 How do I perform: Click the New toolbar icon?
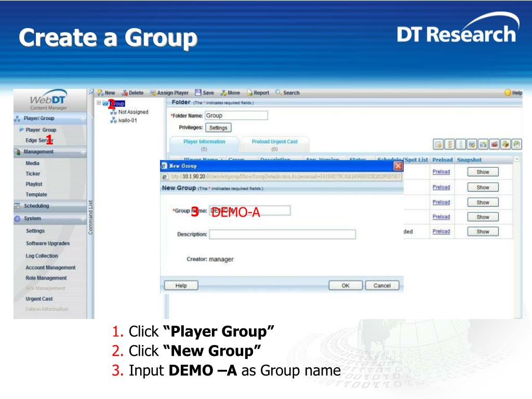coord(100,92)
